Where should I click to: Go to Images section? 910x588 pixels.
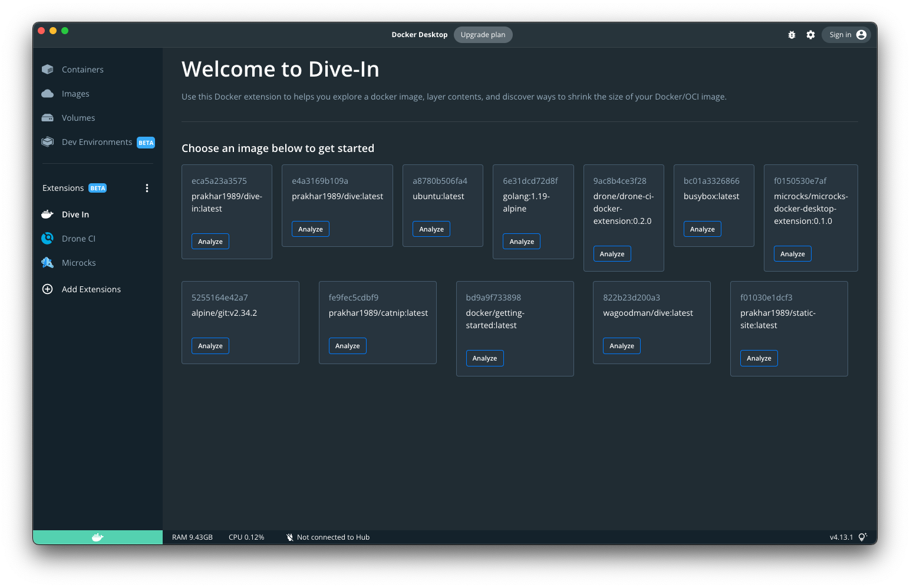(x=75, y=94)
